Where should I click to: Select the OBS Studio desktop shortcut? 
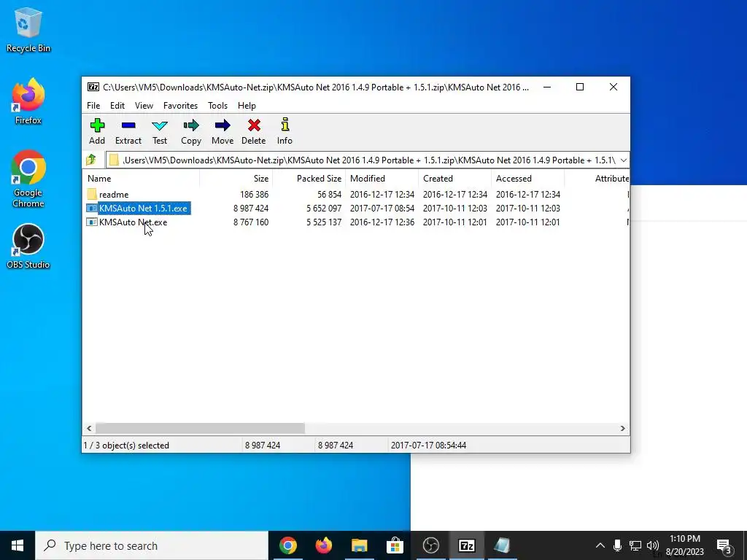coord(28,246)
